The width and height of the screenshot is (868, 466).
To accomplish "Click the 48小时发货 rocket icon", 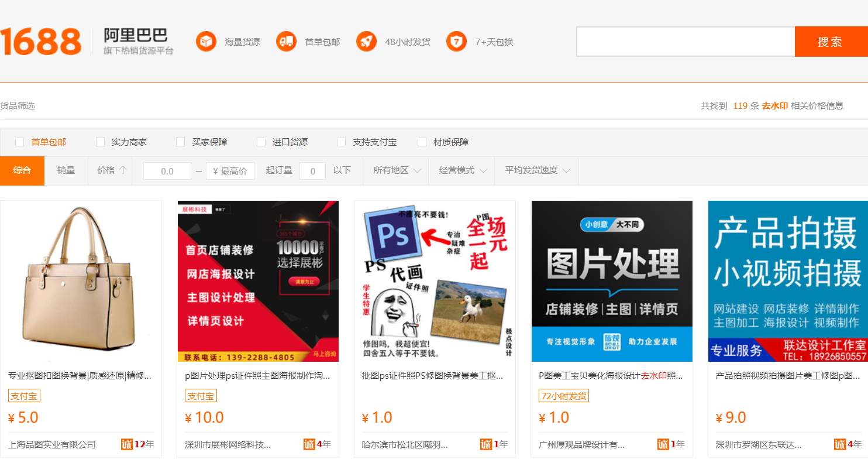I will click(x=366, y=42).
